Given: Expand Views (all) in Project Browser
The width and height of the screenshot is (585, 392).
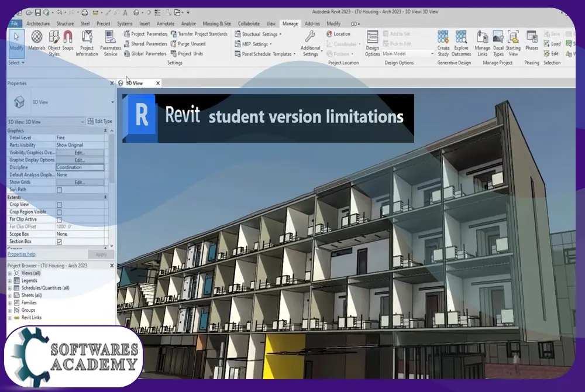Looking at the screenshot, I should [10, 273].
